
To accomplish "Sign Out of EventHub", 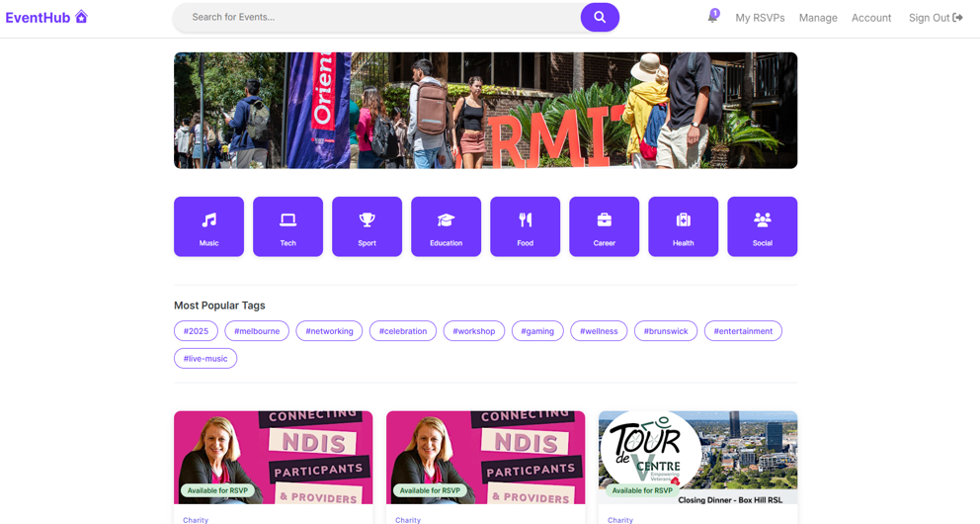I will [x=935, y=18].
